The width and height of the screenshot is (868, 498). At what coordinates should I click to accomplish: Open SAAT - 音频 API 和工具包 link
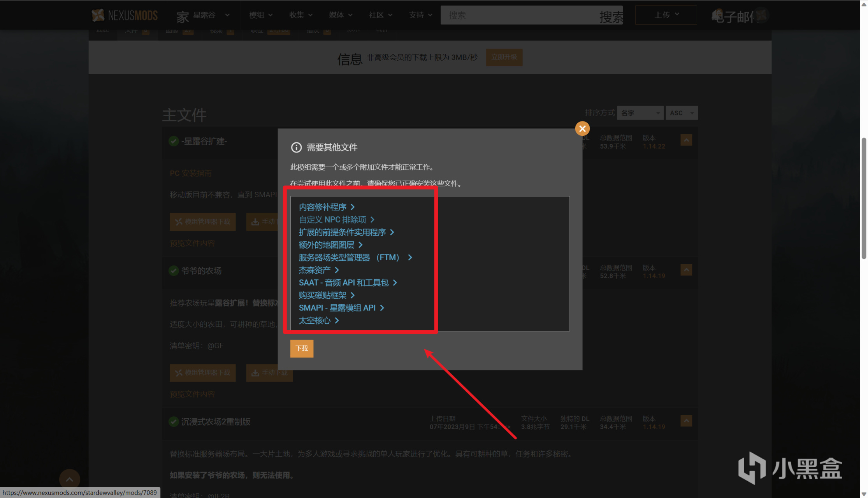pos(348,282)
